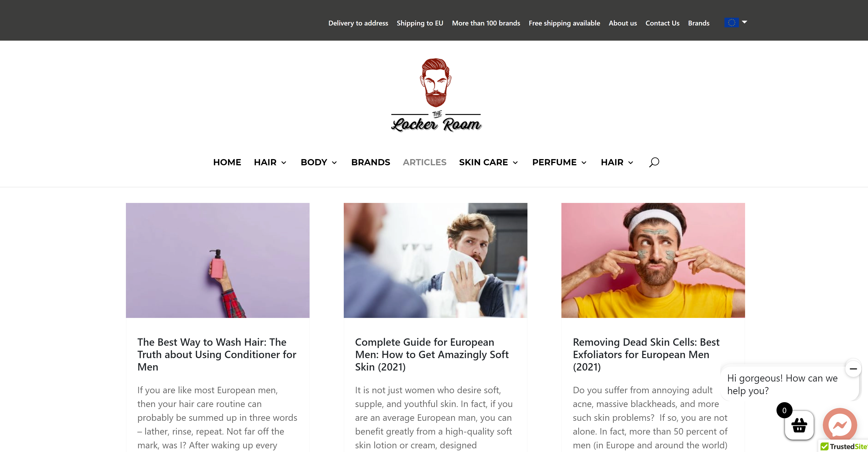Expand the BODY dropdown menu

[x=319, y=162]
